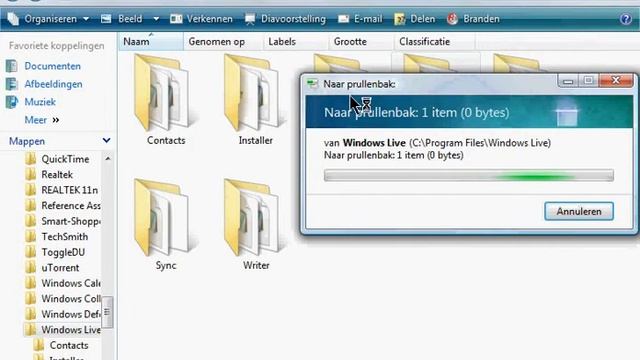Click the Mappen pane heading

click(x=27, y=141)
